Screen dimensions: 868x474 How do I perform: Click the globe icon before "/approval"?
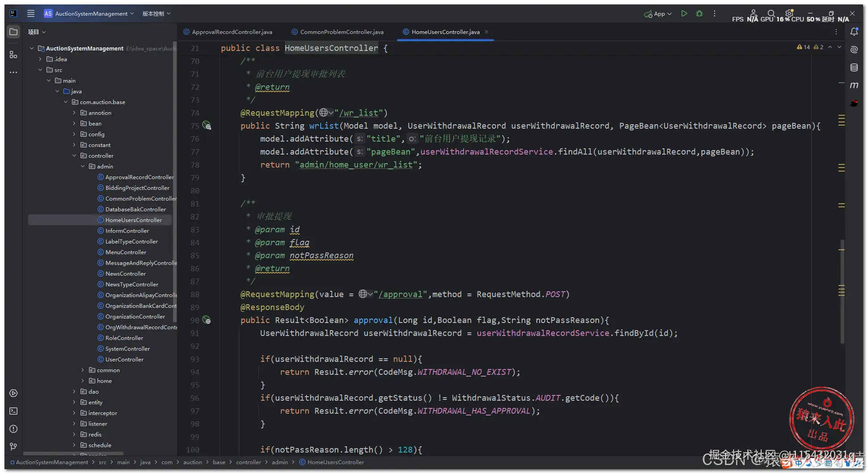[x=363, y=294]
